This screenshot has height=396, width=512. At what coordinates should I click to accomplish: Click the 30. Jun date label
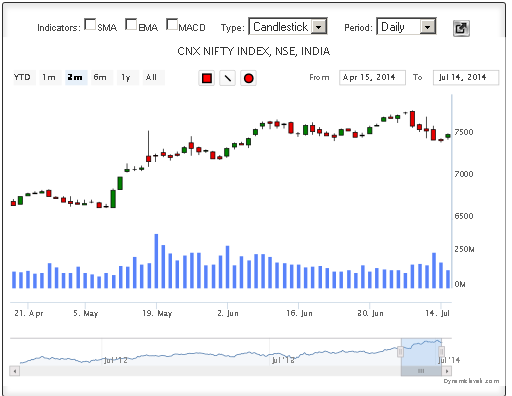click(370, 313)
